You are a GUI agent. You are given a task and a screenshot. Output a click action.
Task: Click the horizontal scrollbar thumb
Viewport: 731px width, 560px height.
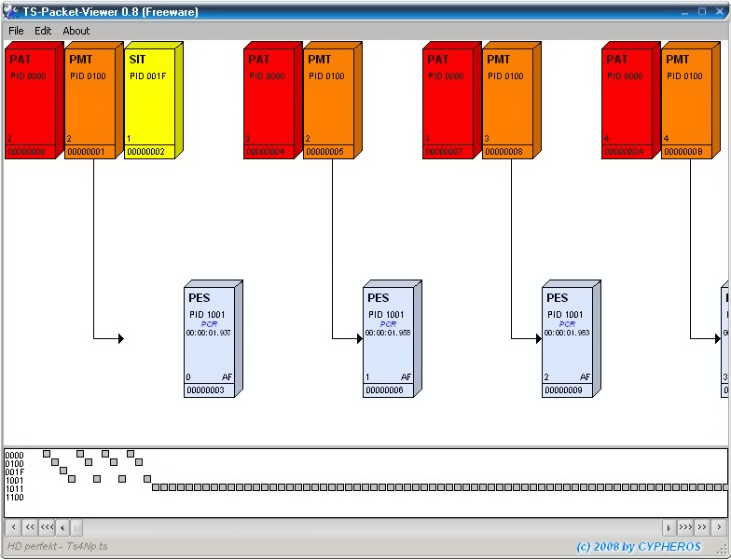click(76, 527)
